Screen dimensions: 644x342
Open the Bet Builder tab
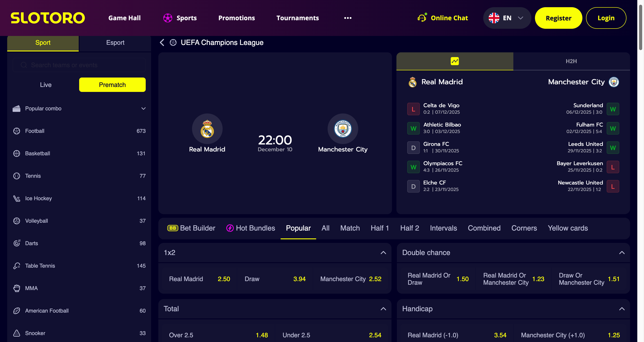pyautogui.click(x=191, y=228)
